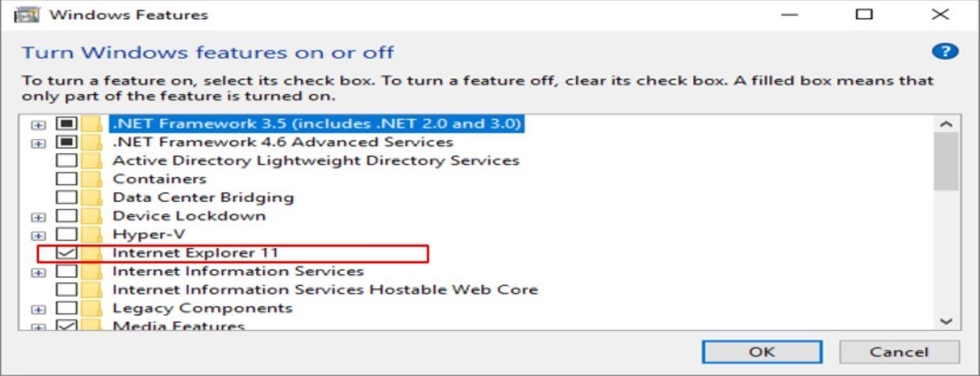Click the folder icon next to Legacy Components

coord(92,308)
